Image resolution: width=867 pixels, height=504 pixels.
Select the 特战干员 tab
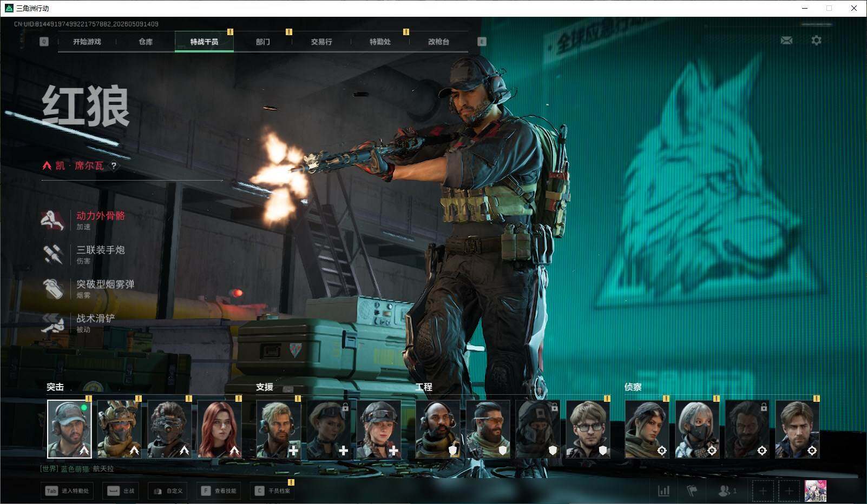coord(204,42)
